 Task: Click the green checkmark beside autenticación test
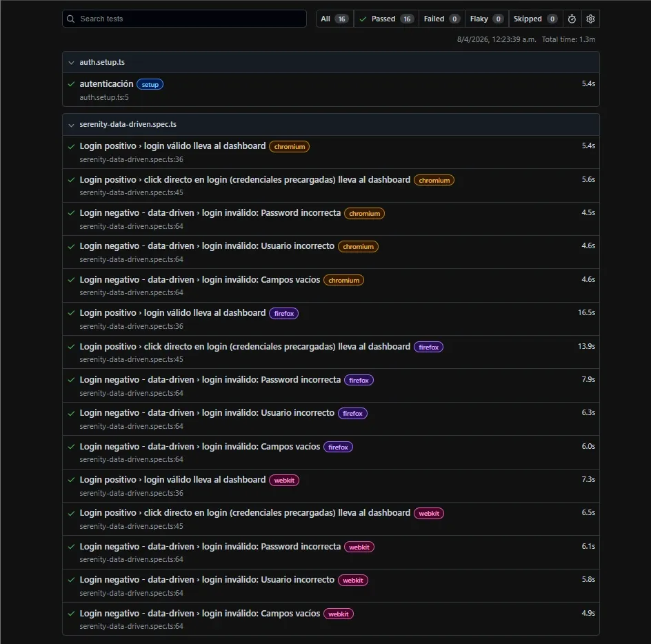pyautogui.click(x=70, y=83)
